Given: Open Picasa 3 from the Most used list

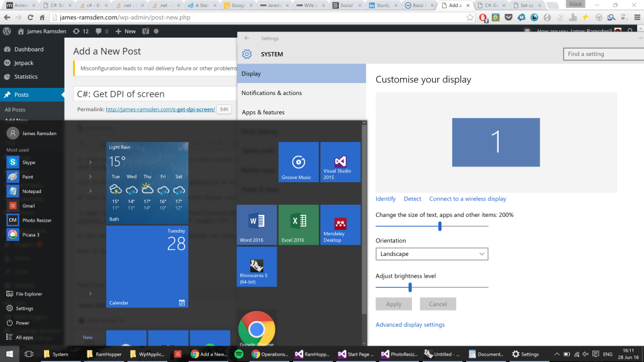Looking at the screenshot, I should tap(32, 235).
